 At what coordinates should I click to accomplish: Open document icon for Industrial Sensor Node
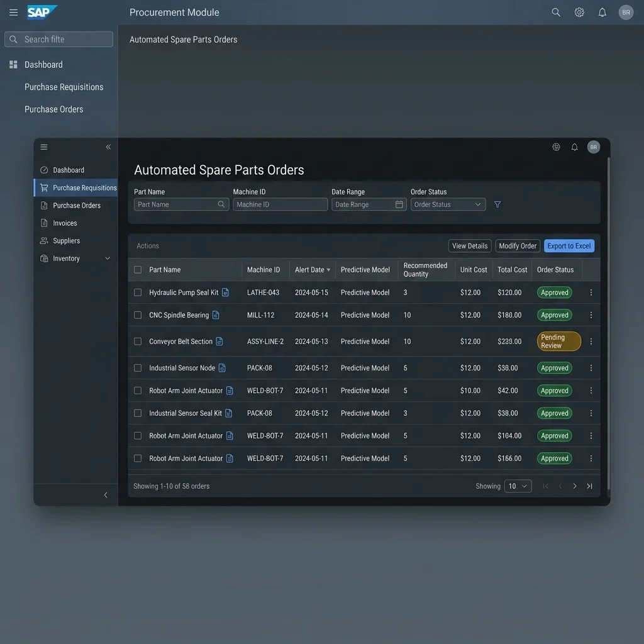pos(222,368)
